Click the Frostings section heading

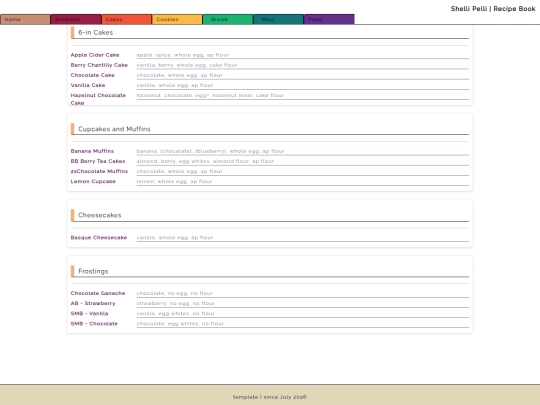[93, 271]
